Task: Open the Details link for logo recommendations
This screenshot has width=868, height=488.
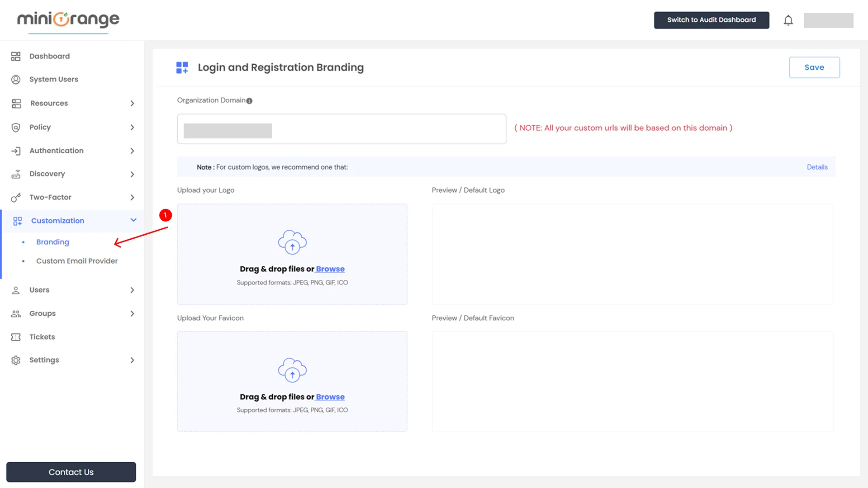Action: pos(817,167)
